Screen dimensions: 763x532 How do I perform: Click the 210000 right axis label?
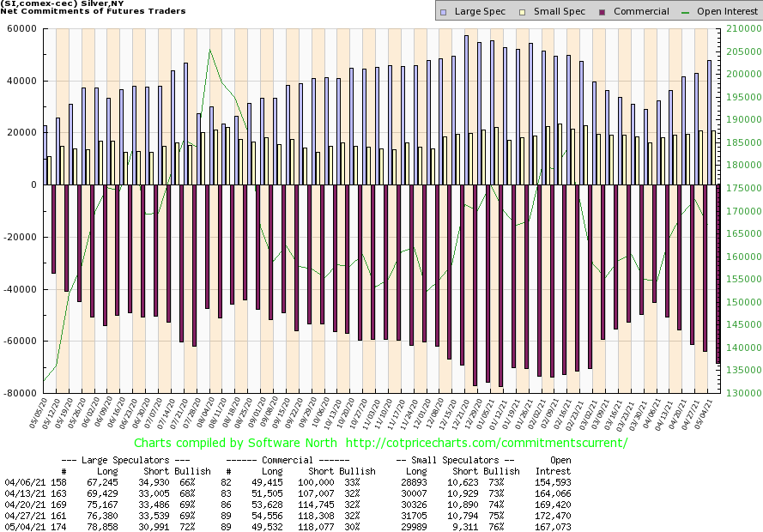(x=742, y=28)
